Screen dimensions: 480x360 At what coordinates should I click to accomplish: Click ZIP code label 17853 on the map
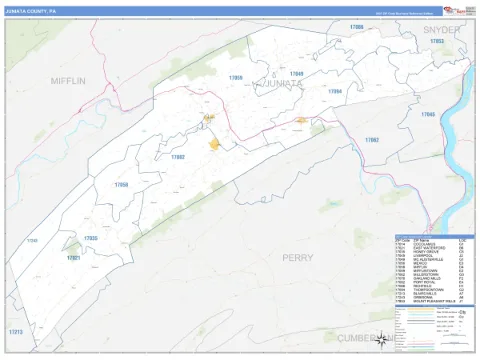tap(437, 41)
